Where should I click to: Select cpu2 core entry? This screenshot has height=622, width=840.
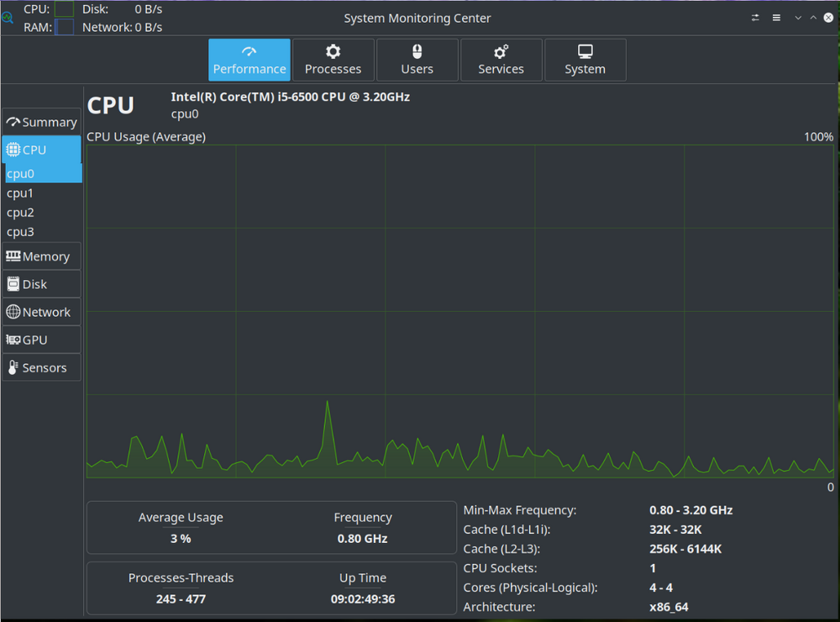click(44, 213)
